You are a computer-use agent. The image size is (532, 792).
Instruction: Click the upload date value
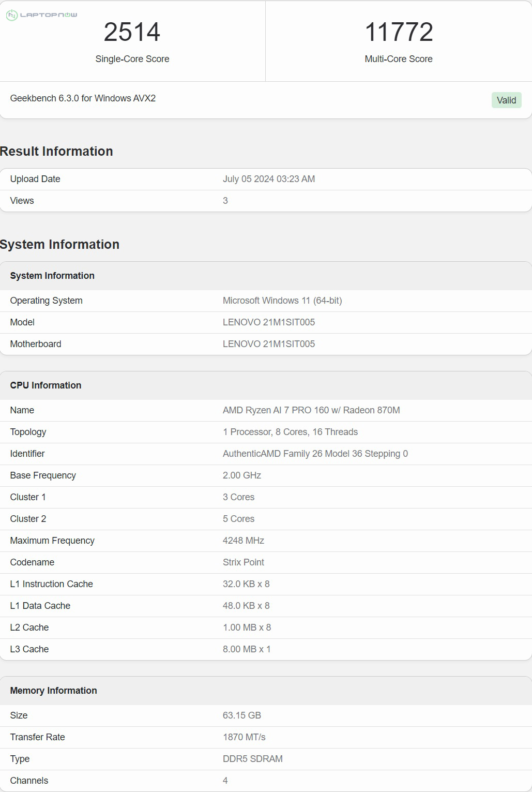pos(268,179)
